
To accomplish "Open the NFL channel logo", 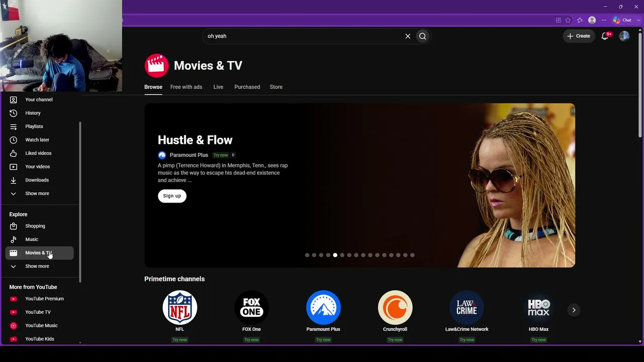I will point(180,307).
